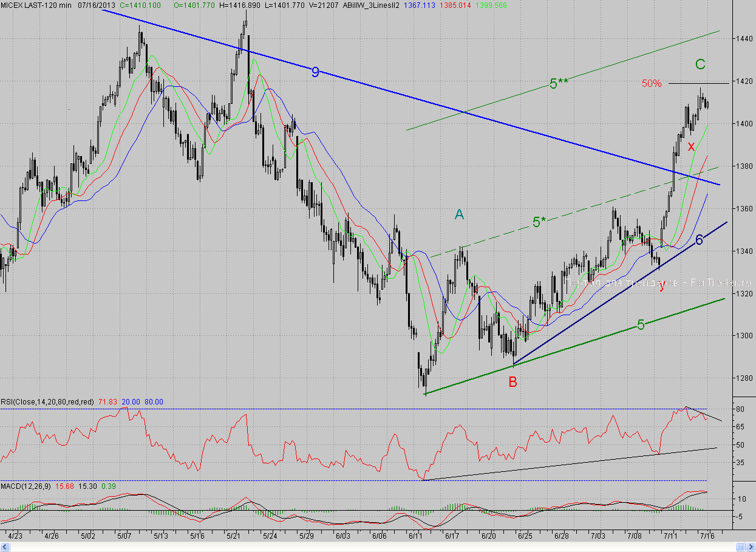The height and width of the screenshot is (552, 756).
Task: Select the dark blue trendline label 6
Action: click(x=699, y=240)
